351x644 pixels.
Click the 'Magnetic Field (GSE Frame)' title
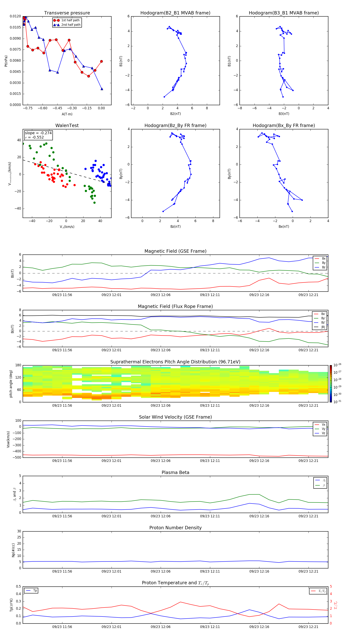tap(175, 251)
